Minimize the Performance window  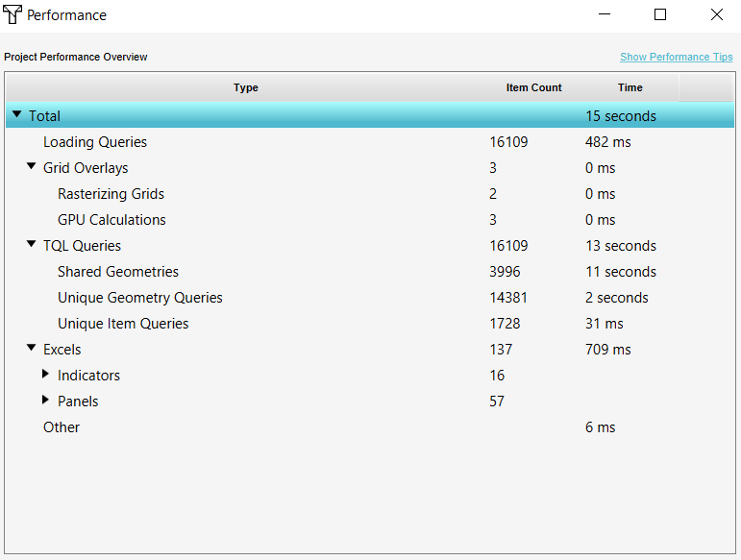pos(605,14)
